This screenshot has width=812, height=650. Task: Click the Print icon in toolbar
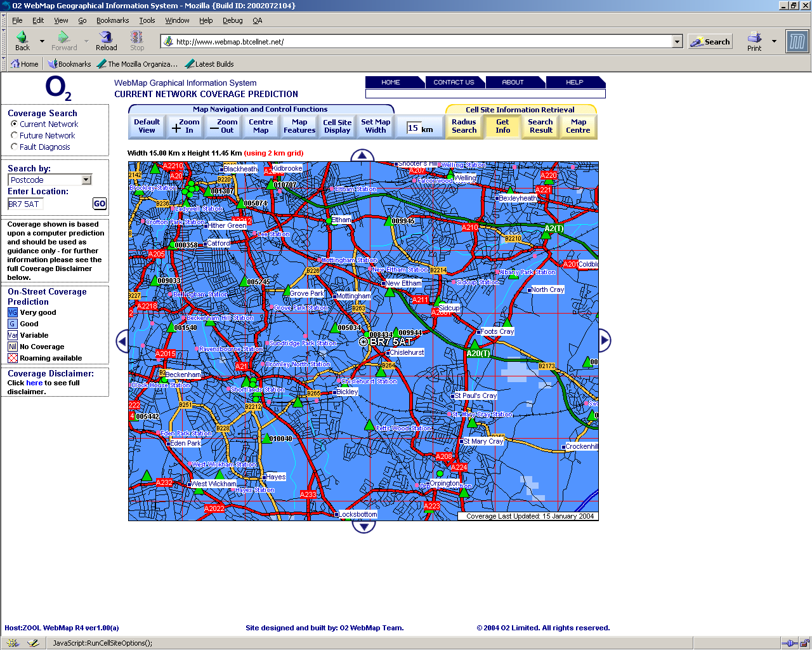pos(754,37)
